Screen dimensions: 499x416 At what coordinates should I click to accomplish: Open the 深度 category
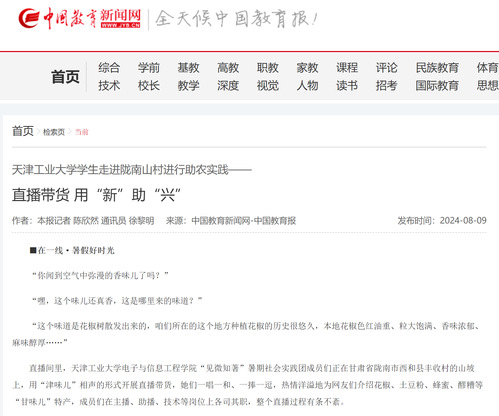click(x=228, y=86)
